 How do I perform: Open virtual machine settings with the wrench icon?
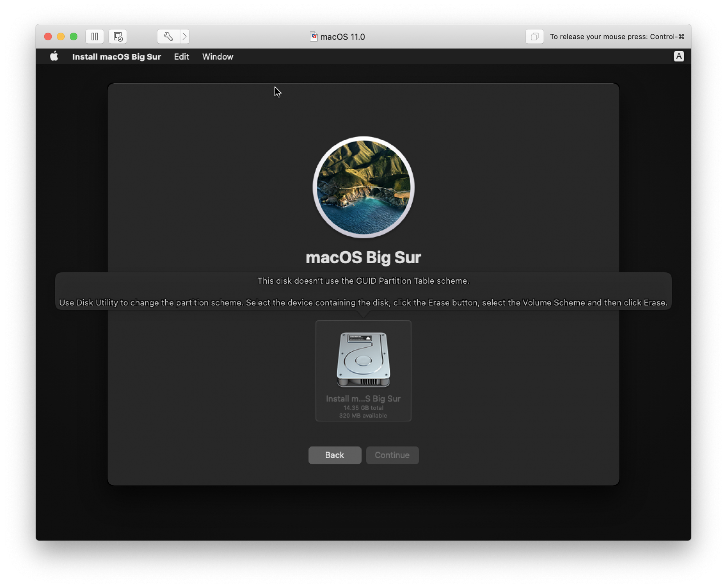(x=168, y=37)
